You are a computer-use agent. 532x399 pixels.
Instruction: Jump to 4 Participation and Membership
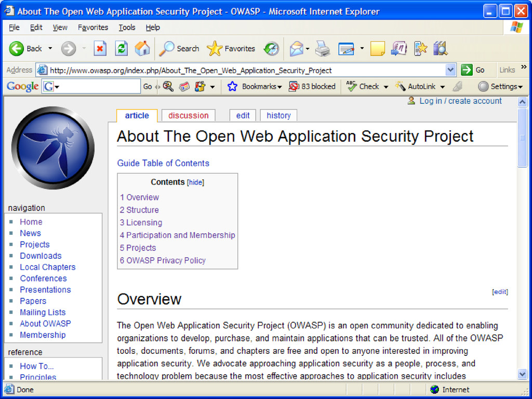tap(178, 235)
